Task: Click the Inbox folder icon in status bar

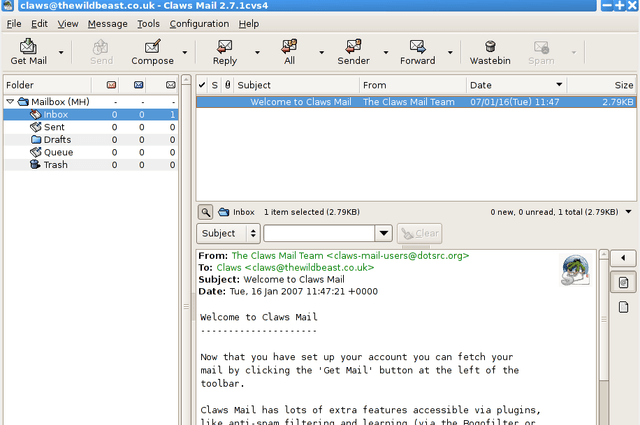Action: pos(224,212)
